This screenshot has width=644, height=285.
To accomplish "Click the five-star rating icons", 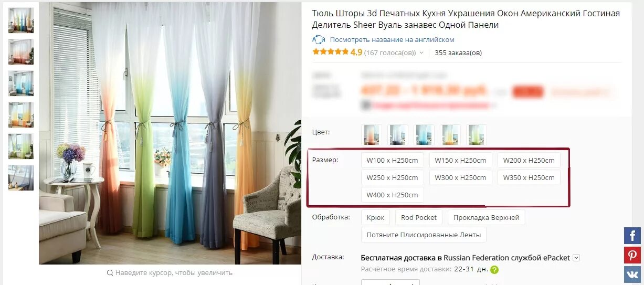I will (330, 52).
